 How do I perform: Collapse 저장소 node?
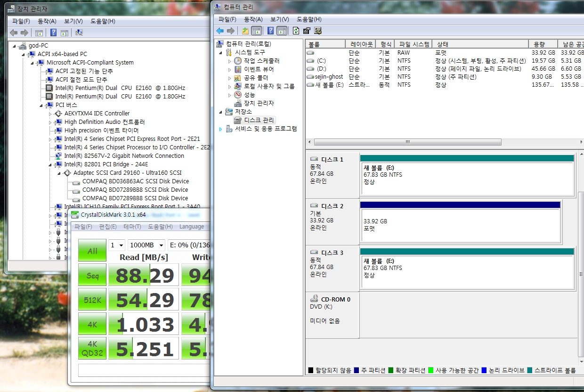tap(220, 112)
